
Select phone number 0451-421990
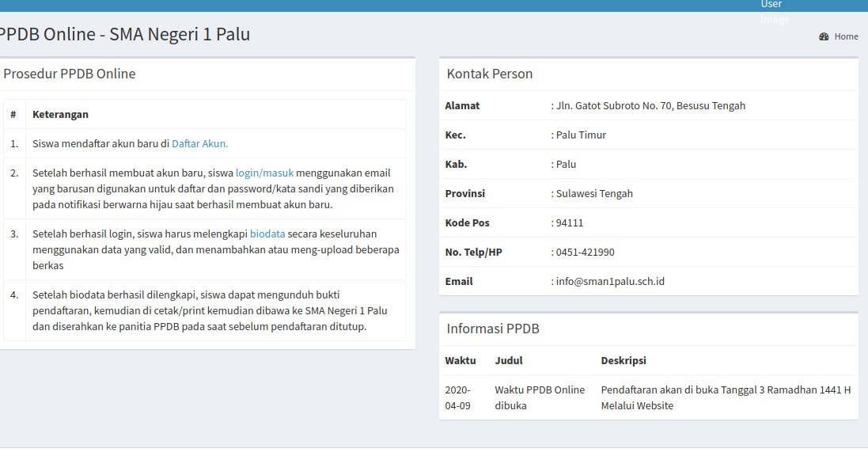click(585, 252)
